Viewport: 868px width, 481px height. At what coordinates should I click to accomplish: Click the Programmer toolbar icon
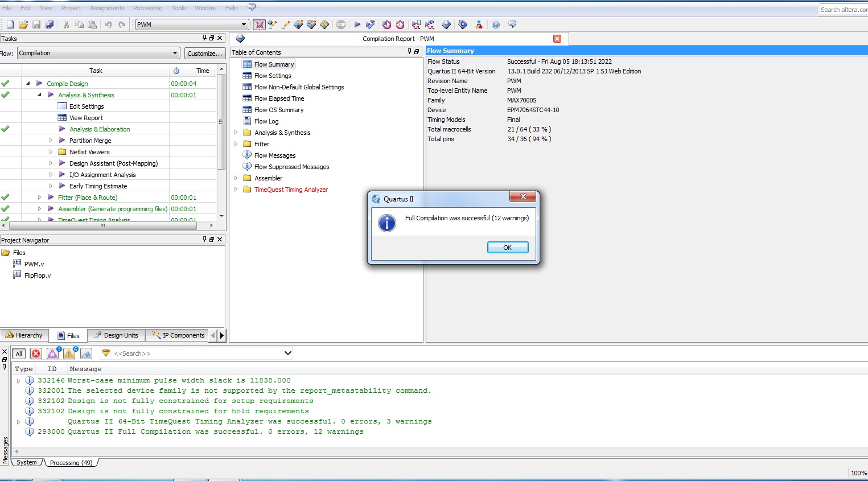[479, 24]
